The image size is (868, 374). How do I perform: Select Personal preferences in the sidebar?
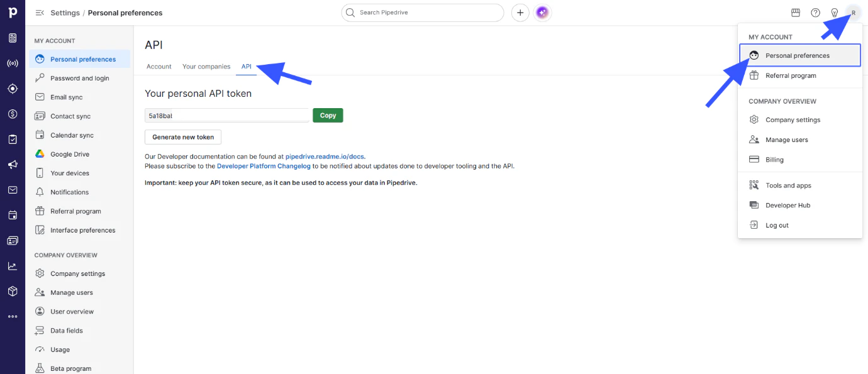click(x=79, y=59)
